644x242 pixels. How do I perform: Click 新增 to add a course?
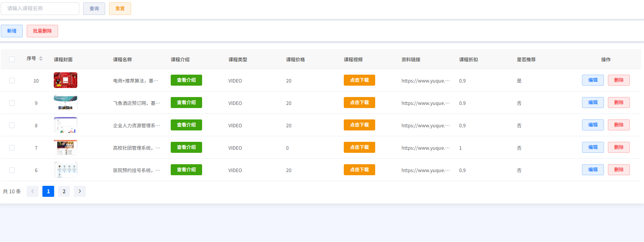point(12,31)
